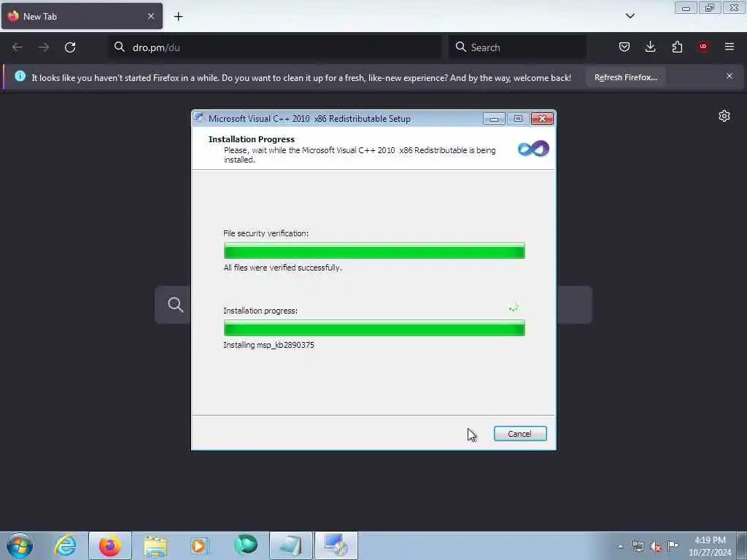Open the Firefox extensions menu
The height and width of the screenshot is (560, 747).
(677, 47)
